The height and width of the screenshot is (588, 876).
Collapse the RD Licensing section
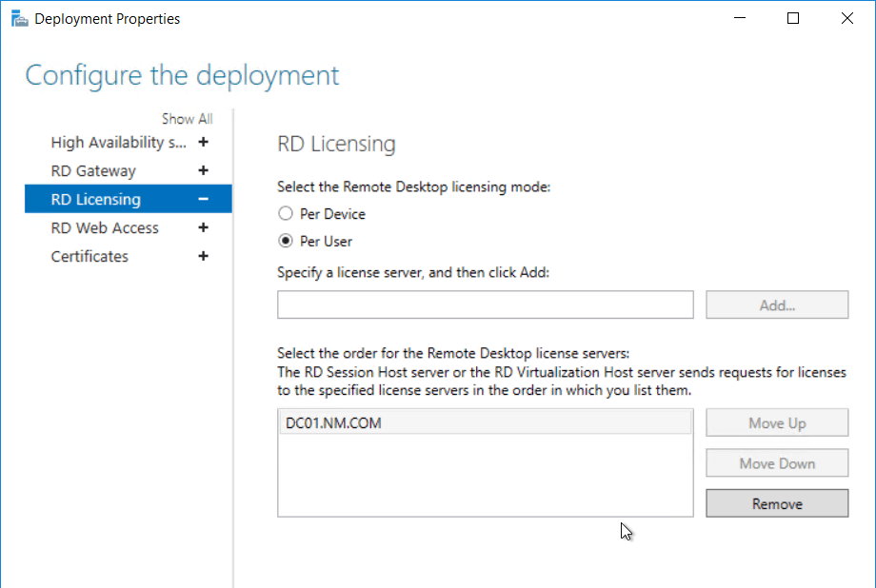coord(203,199)
